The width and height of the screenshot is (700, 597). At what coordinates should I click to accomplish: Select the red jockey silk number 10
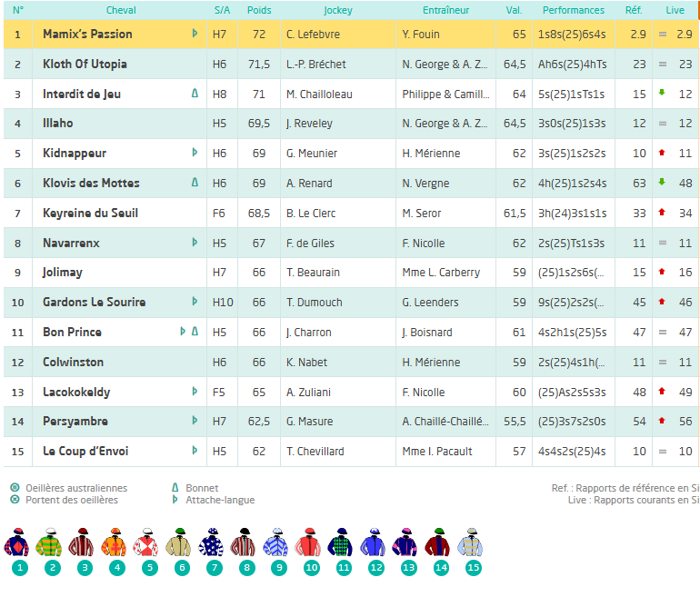tap(311, 543)
